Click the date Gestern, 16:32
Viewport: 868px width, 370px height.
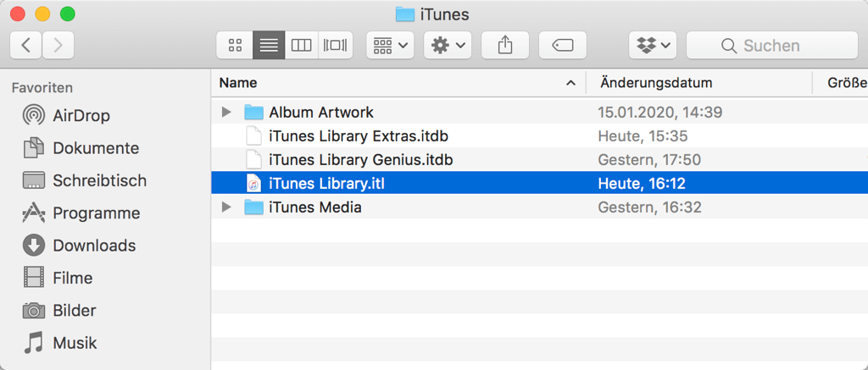point(649,208)
